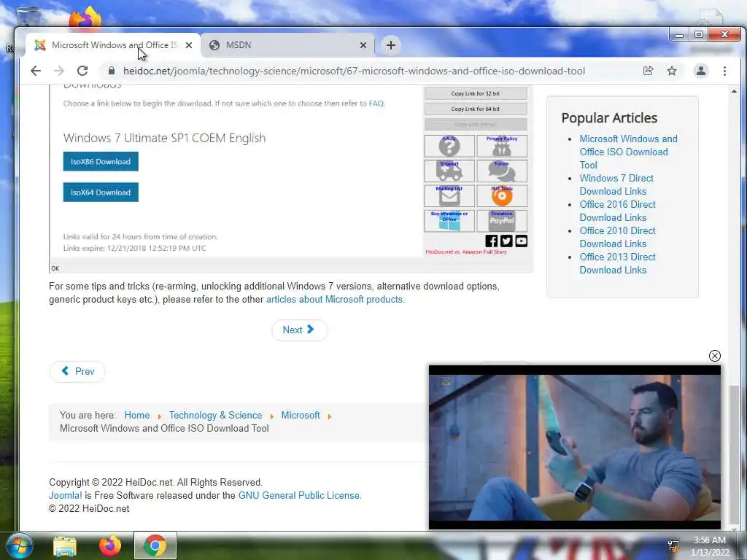Viewport: 747px width, 560px height.
Task: Click the FAQ link in the Downloads text
Action: click(376, 104)
